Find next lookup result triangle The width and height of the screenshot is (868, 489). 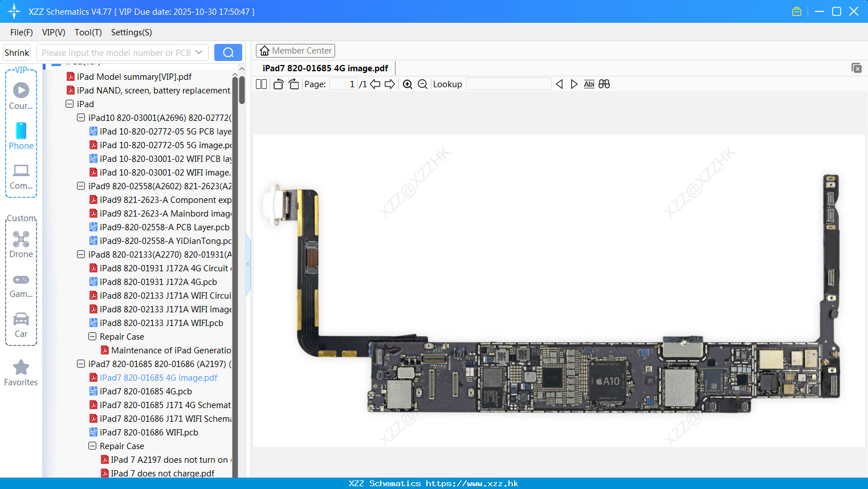point(574,84)
